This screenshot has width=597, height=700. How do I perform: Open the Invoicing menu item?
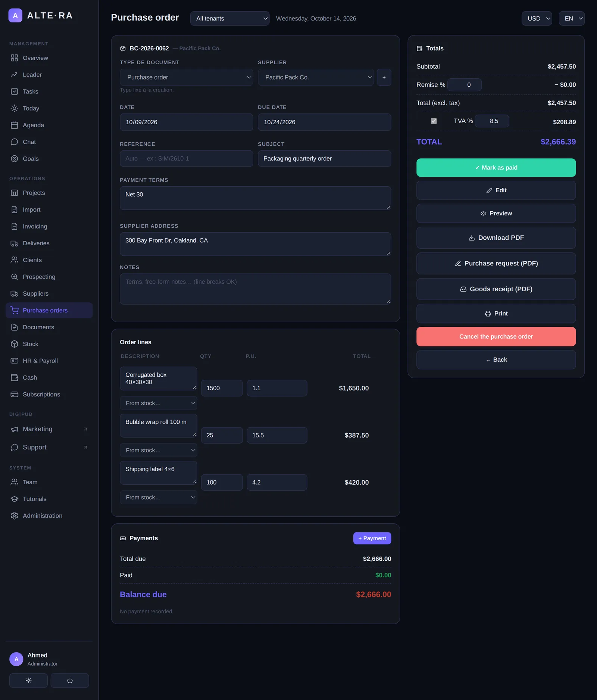(x=49, y=226)
